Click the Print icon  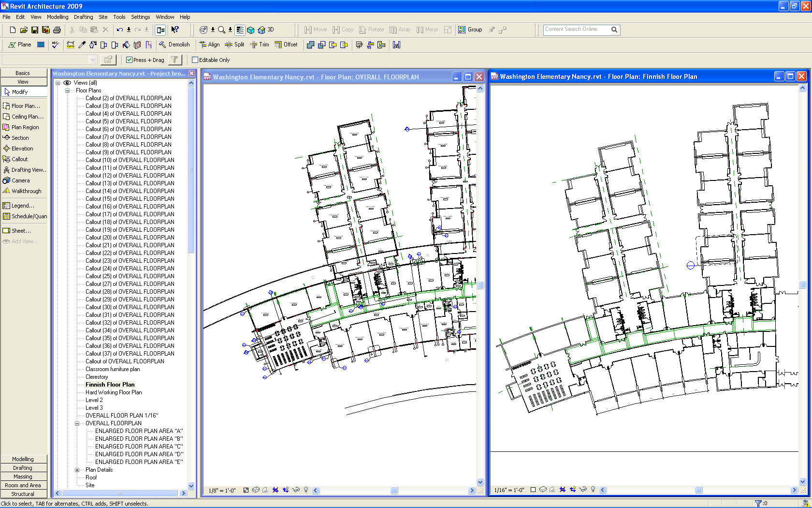click(x=57, y=30)
